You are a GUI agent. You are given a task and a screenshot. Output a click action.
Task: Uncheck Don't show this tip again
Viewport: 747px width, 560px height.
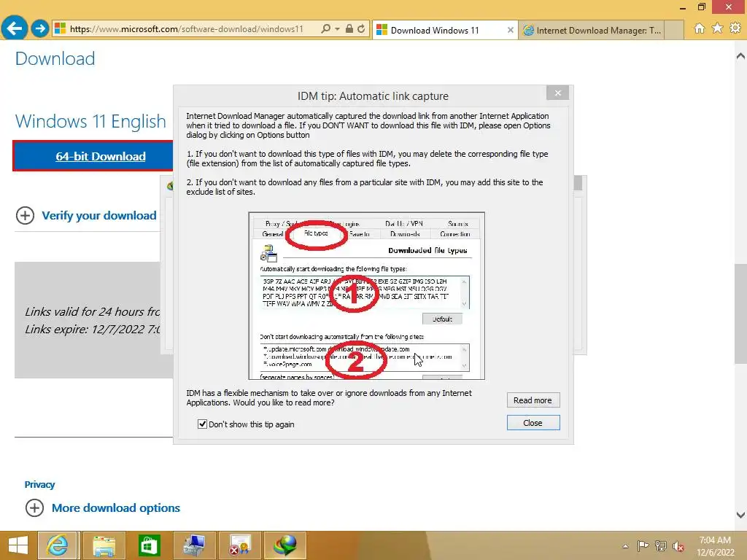pyautogui.click(x=203, y=424)
